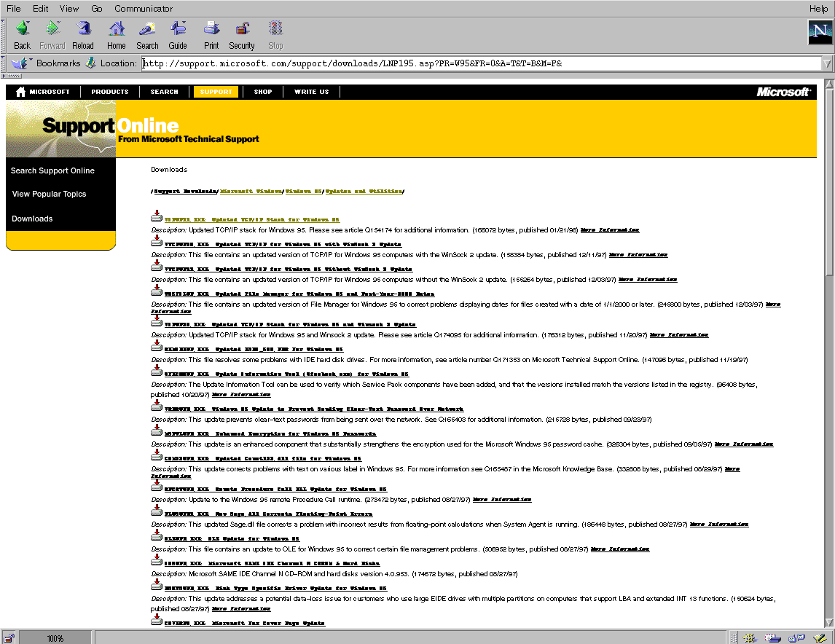Select the SUPPORT tab in Microsoft nav bar

(216, 92)
